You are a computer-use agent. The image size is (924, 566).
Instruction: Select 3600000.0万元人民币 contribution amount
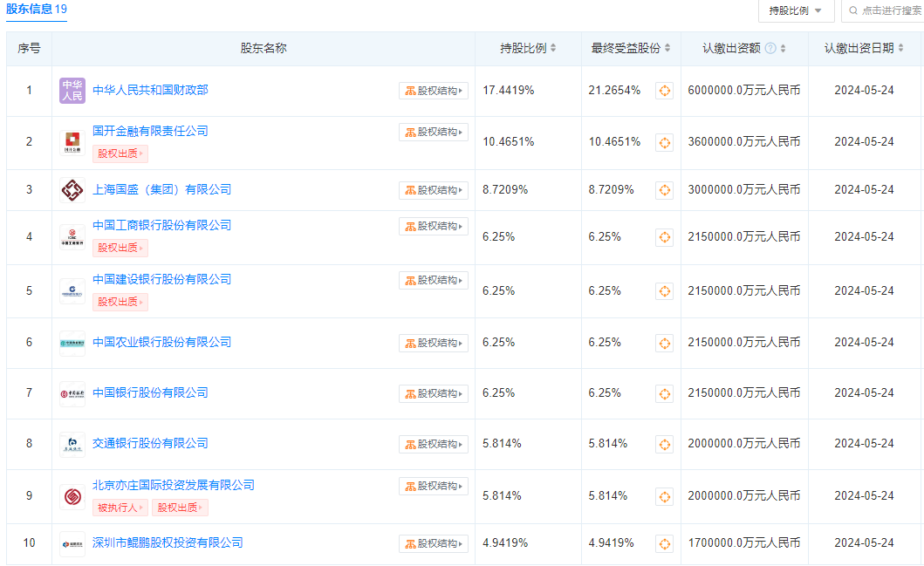(744, 142)
